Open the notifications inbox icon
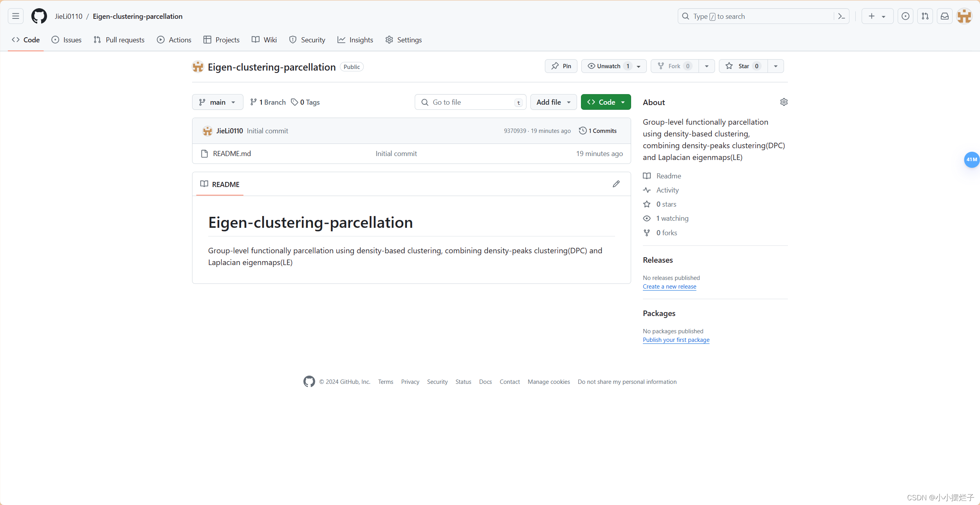Image resolution: width=980 pixels, height=505 pixels. (945, 16)
